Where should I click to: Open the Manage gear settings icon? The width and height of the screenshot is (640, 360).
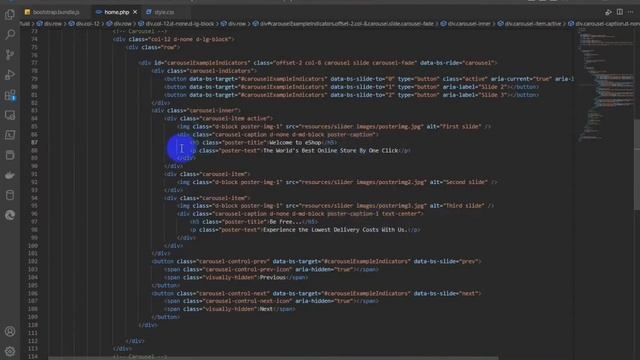[10, 351]
